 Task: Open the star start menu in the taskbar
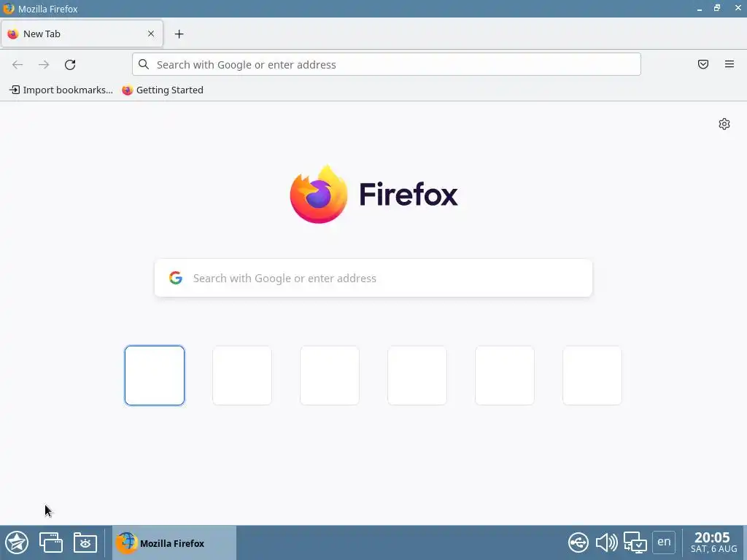(17, 542)
